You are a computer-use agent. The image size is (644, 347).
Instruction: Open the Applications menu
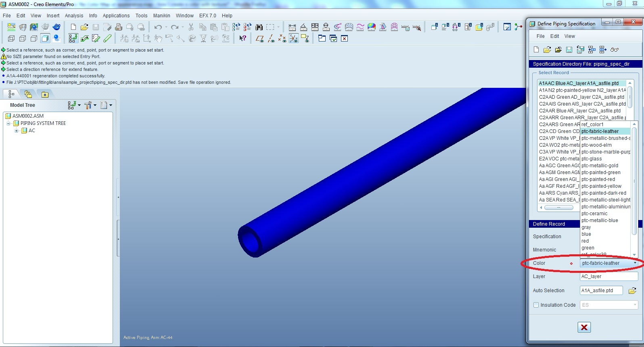(x=116, y=16)
